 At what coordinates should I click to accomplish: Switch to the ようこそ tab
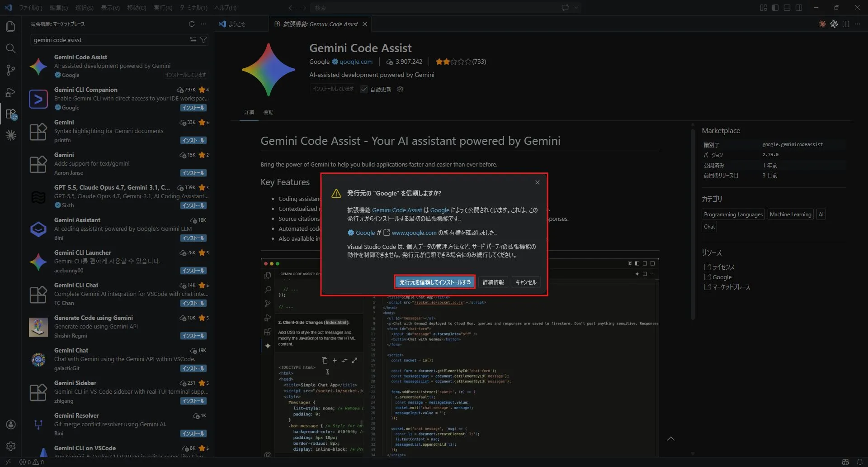pyautogui.click(x=232, y=24)
